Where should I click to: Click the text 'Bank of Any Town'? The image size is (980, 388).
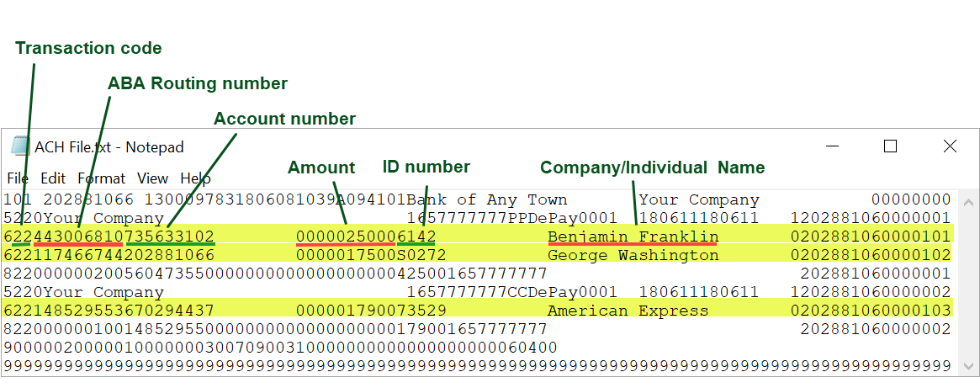487,200
